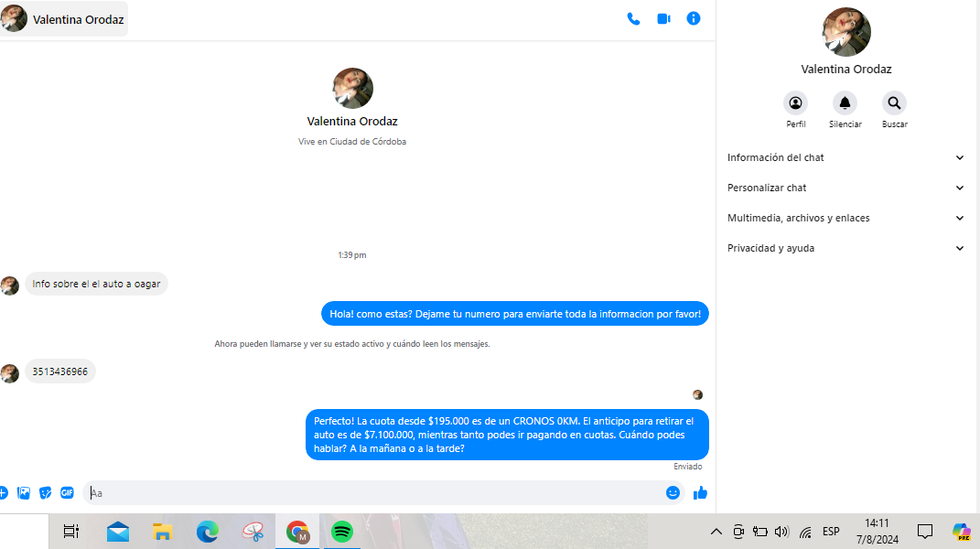Select the message 'Info sobre el el auto a oagar'
The width and height of the screenshot is (980, 549).
point(96,284)
